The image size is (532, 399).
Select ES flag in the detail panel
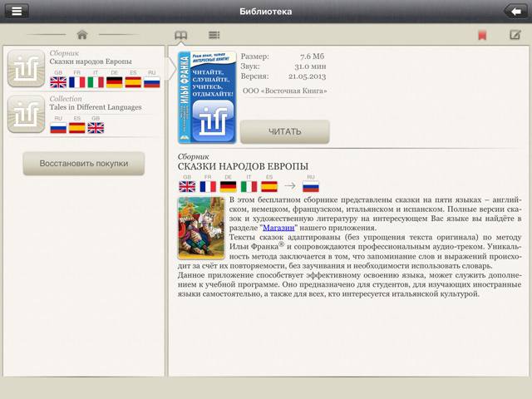coord(269,186)
